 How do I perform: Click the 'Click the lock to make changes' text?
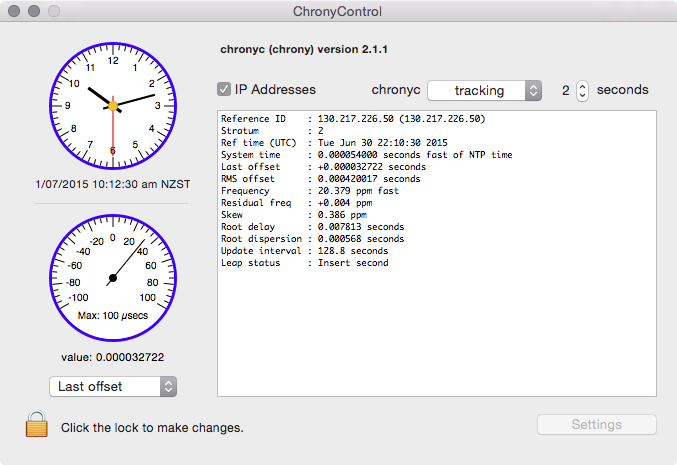pos(152,428)
